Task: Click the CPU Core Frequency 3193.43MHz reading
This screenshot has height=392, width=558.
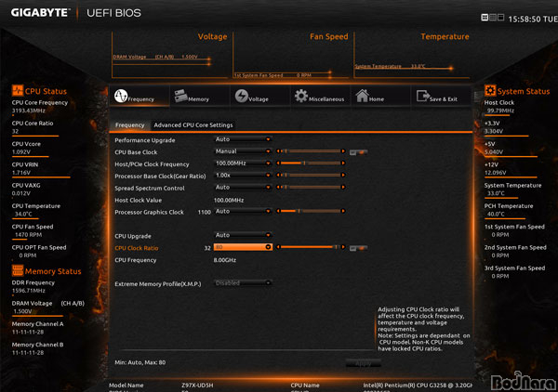Action: coord(29,111)
